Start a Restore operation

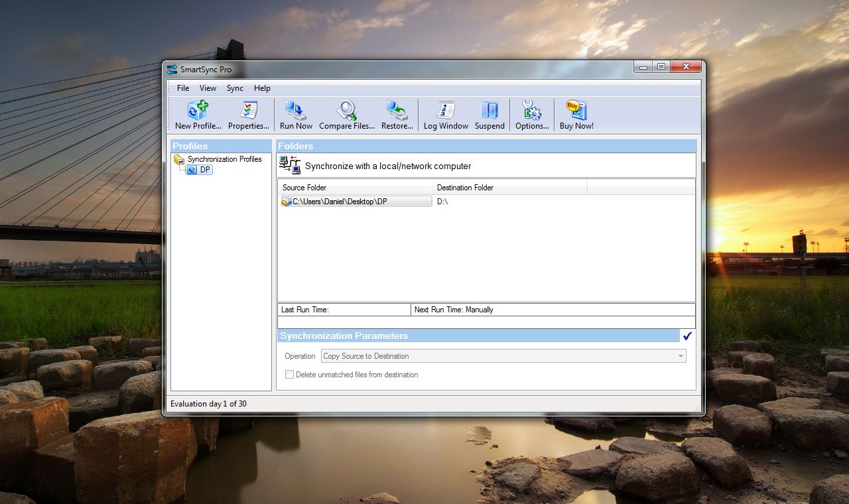click(x=397, y=113)
